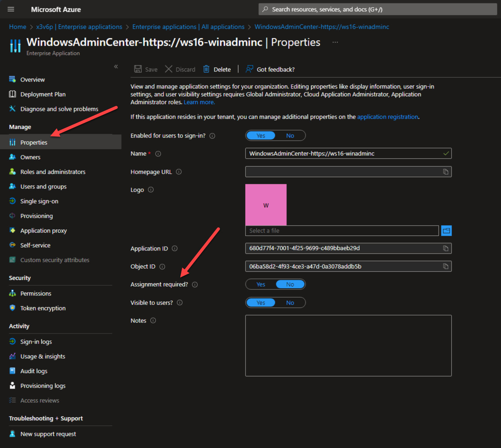Open Users and groups from sidebar
The width and height of the screenshot is (501, 448).
(43, 186)
